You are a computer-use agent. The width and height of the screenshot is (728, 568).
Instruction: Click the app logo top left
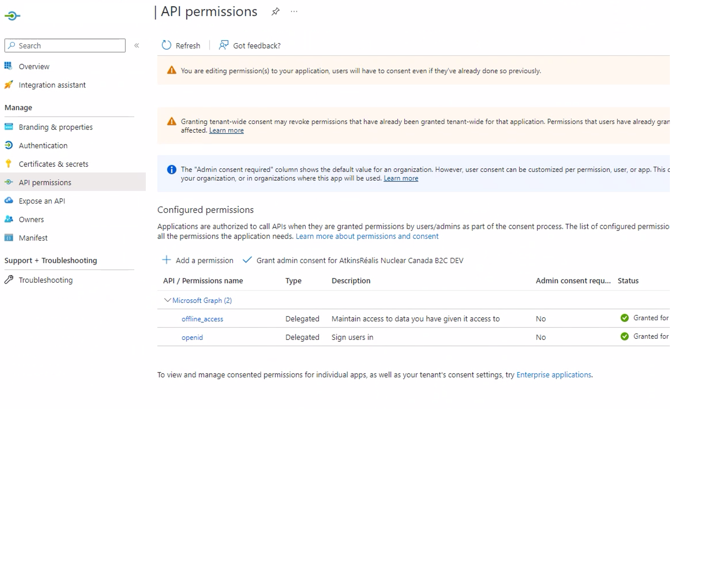point(13,15)
